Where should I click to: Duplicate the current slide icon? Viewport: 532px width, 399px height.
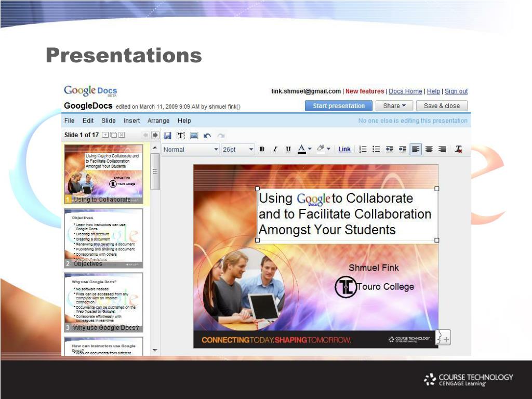pos(113,135)
